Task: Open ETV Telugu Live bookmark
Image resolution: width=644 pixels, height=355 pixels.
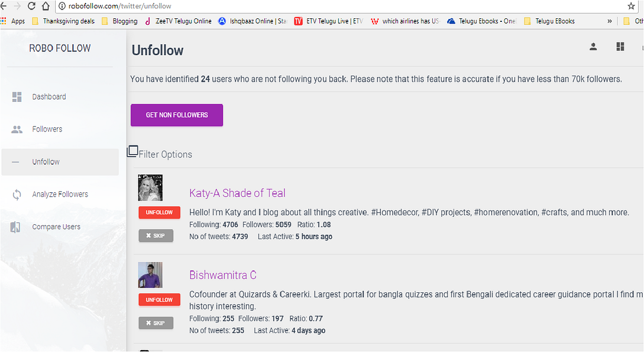Action: [x=329, y=21]
